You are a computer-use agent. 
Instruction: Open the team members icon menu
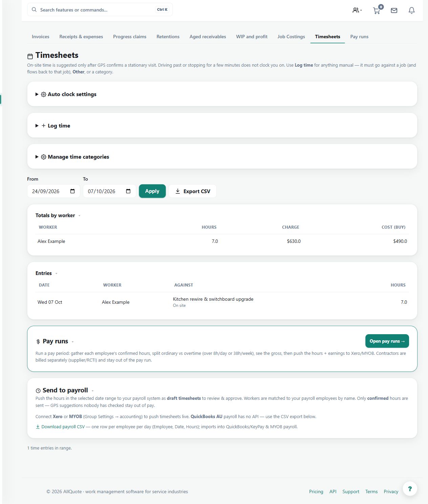(x=357, y=10)
